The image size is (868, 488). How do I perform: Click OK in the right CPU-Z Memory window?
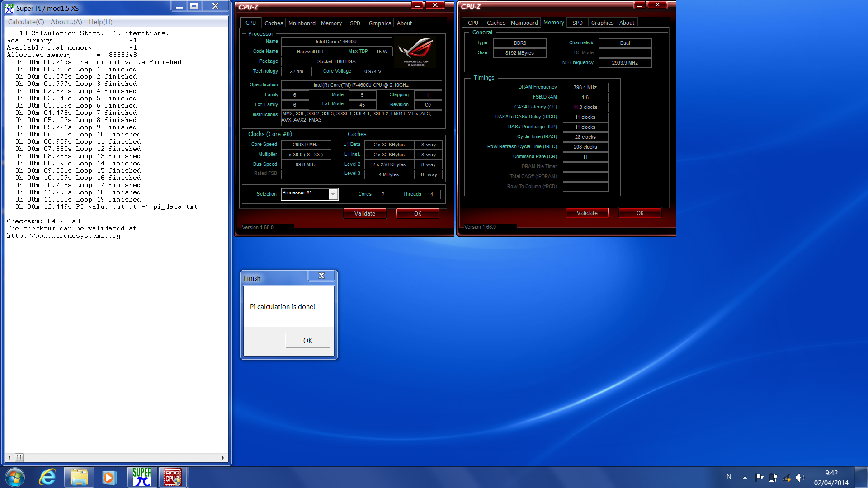(x=640, y=213)
